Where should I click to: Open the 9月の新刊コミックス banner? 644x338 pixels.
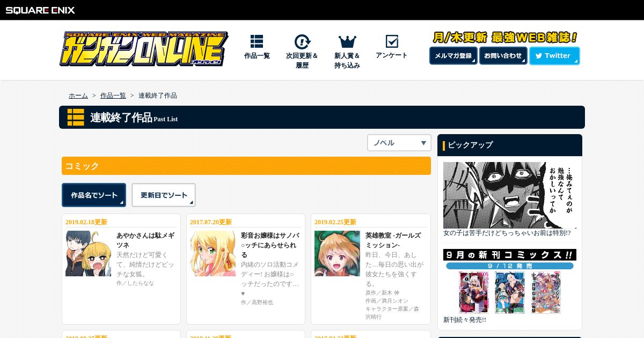[510, 281]
